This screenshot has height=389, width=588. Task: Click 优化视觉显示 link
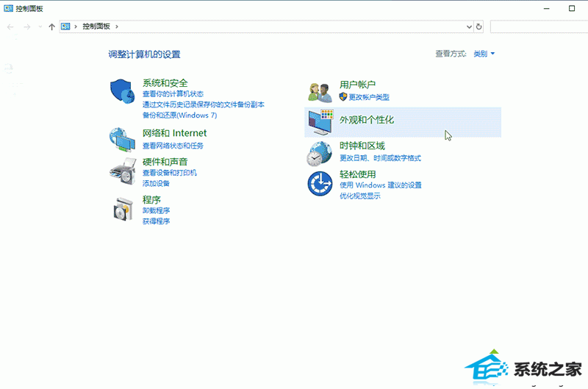(x=360, y=196)
